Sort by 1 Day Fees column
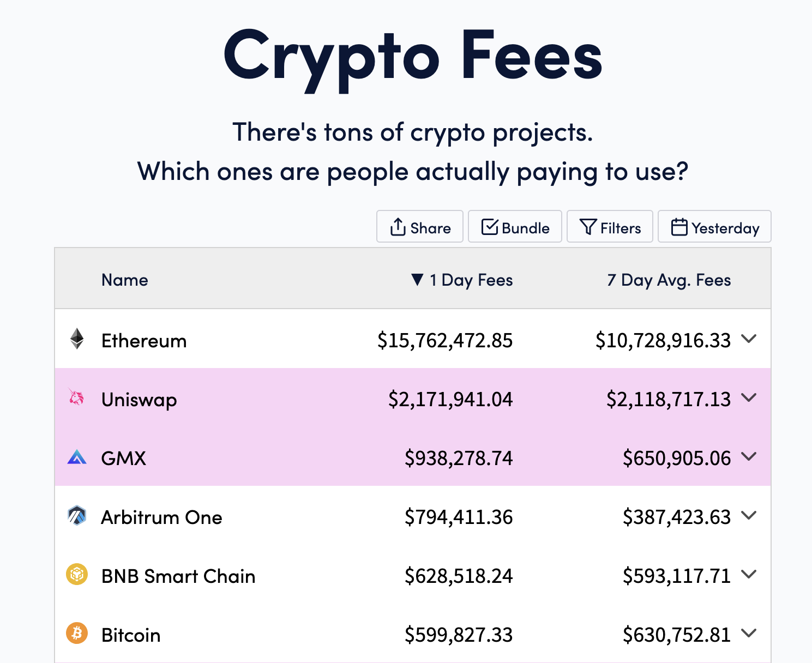812x663 pixels. [x=462, y=280]
